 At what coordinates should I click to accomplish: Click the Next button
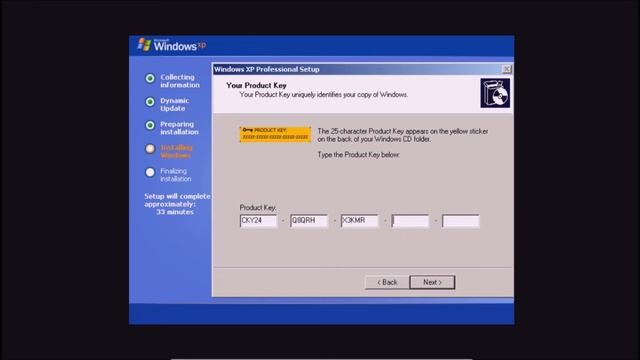[432, 282]
